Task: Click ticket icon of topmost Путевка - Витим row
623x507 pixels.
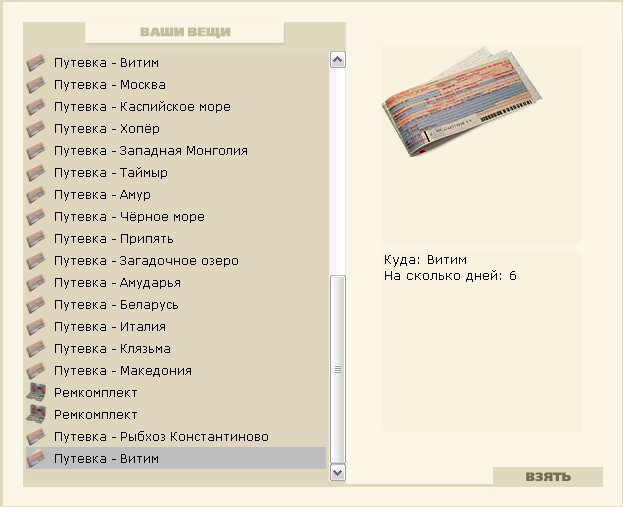Action: click(x=36, y=63)
